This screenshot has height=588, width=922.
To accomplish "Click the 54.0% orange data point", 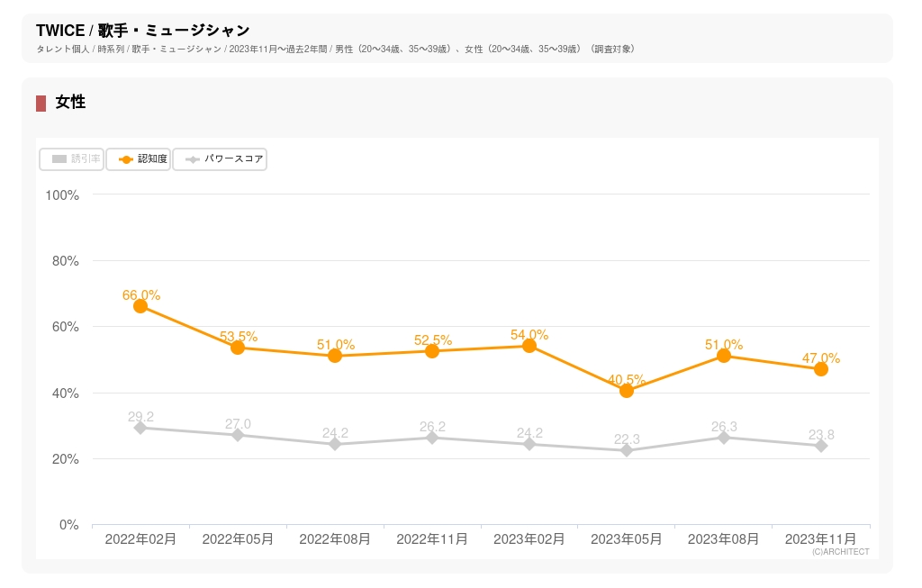I will point(529,346).
